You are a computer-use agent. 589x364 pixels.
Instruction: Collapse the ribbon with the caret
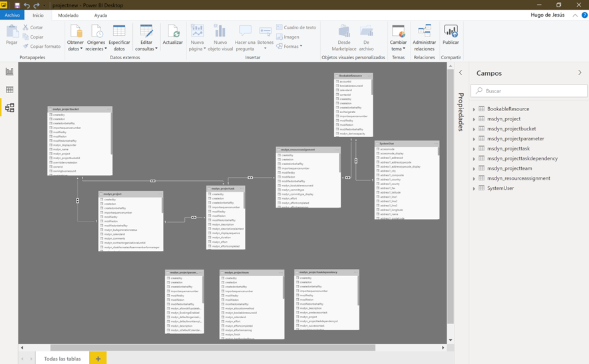point(575,15)
